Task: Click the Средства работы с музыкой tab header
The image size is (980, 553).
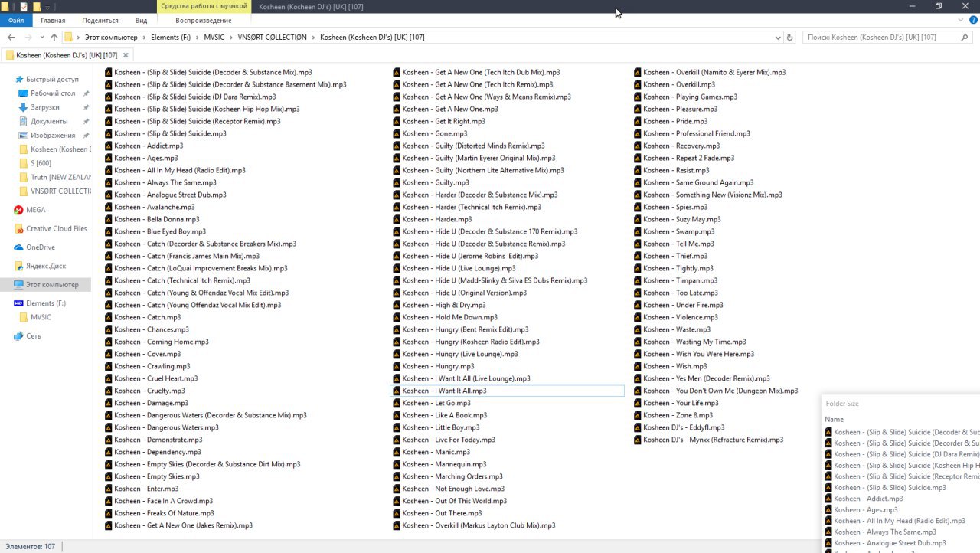Action: click(204, 6)
